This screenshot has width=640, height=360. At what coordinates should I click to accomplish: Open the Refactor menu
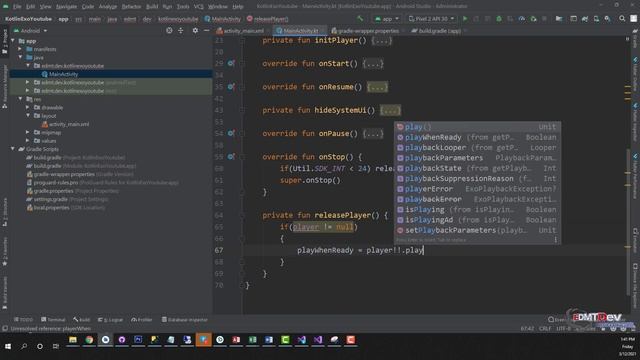point(131,7)
